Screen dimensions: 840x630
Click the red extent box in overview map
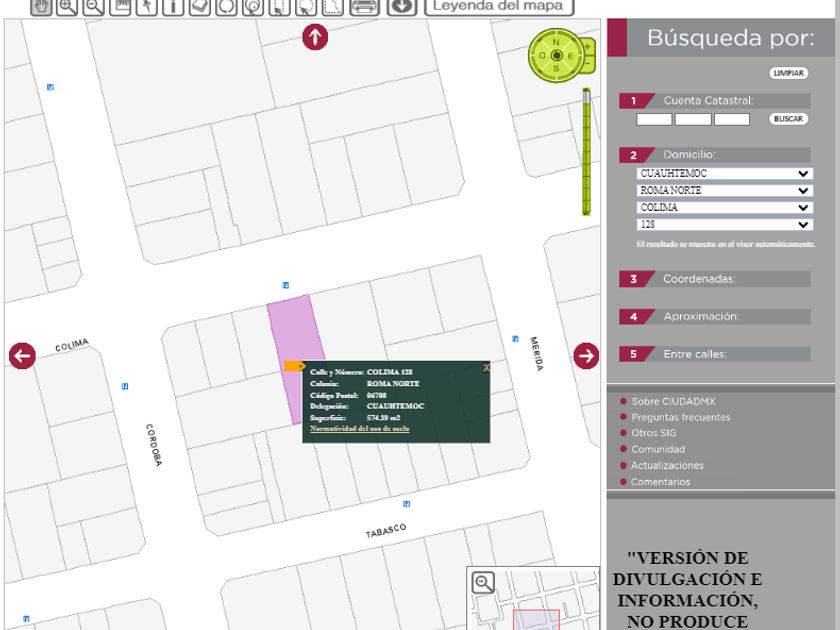click(536, 620)
